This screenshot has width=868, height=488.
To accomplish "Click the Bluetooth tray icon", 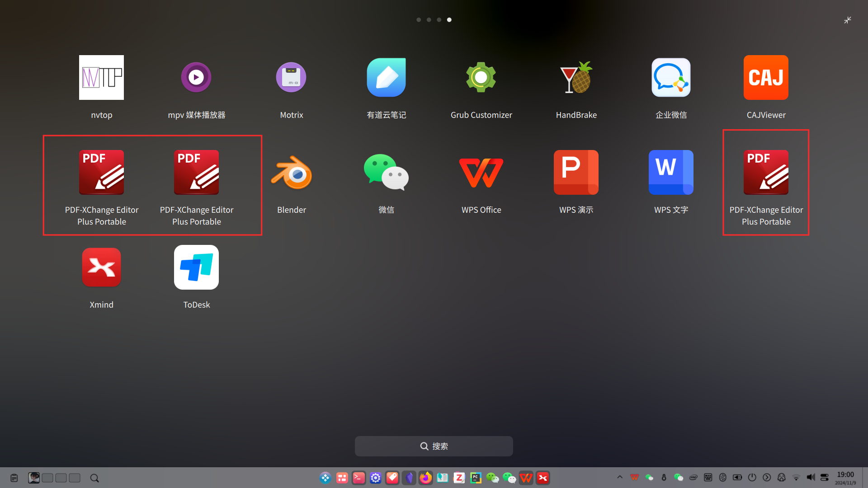I will coord(722,477).
